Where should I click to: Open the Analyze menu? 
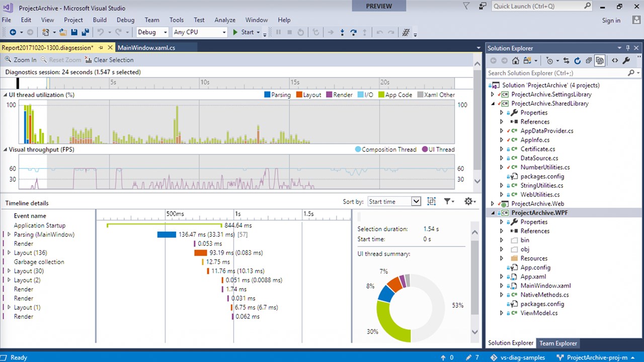pyautogui.click(x=225, y=20)
